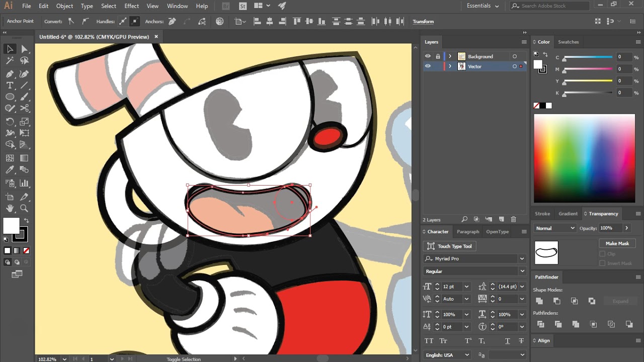
Task: Expand the Background layer arrow
Action: click(x=450, y=56)
